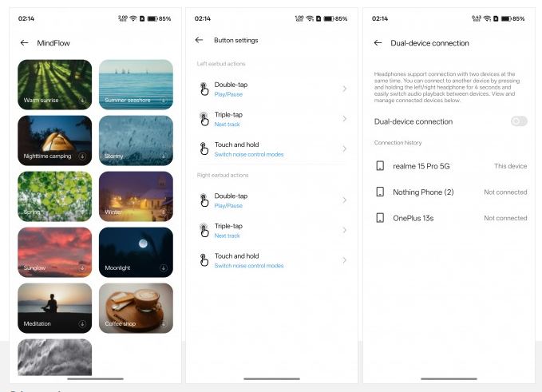
Task: Select Nothing Phone (2) from connection history
Action: (x=451, y=192)
